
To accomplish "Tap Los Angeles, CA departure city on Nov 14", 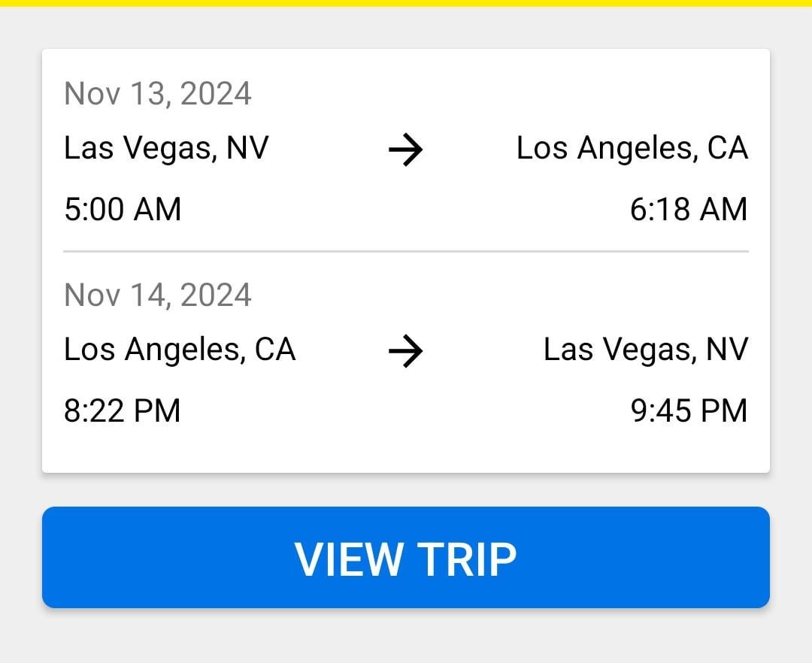I will tap(180, 350).
